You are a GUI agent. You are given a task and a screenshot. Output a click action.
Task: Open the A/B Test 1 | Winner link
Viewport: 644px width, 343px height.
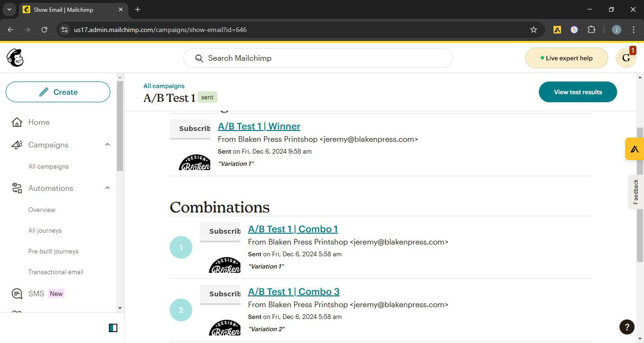click(259, 126)
